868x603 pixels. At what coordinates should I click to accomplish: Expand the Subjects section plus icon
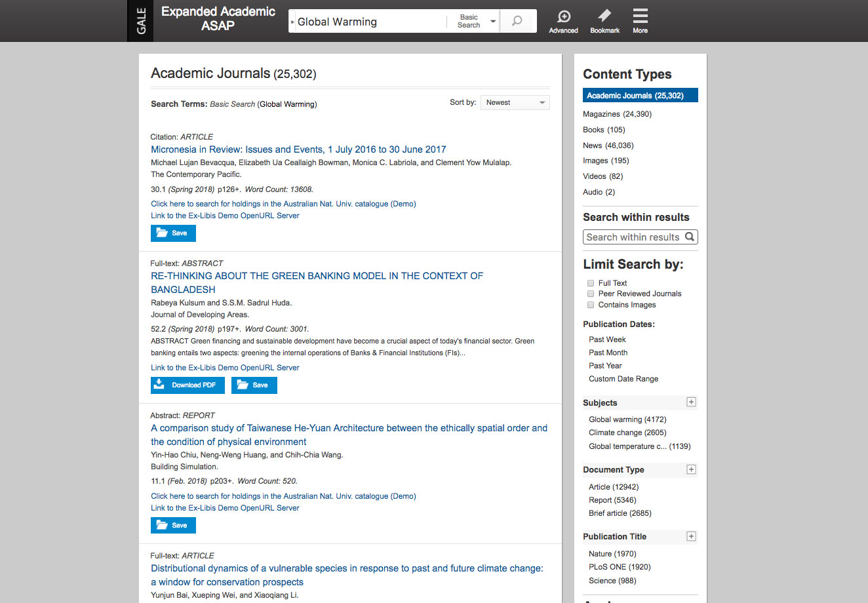pos(691,402)
